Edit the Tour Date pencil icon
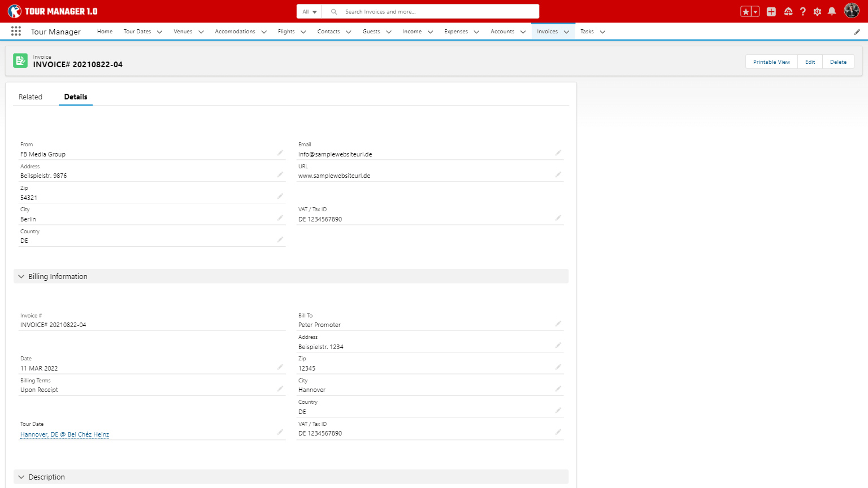 [x=280, y=432]
